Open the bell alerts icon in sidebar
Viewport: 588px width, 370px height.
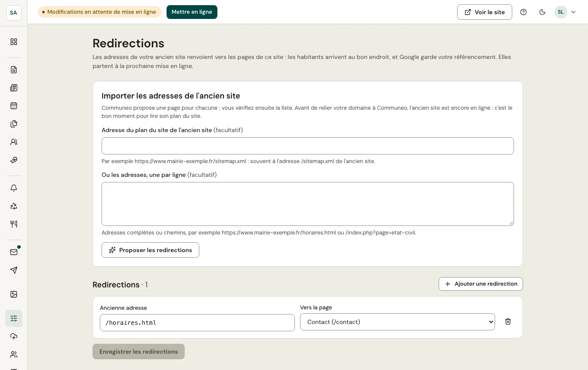click(x=14, y=188)
